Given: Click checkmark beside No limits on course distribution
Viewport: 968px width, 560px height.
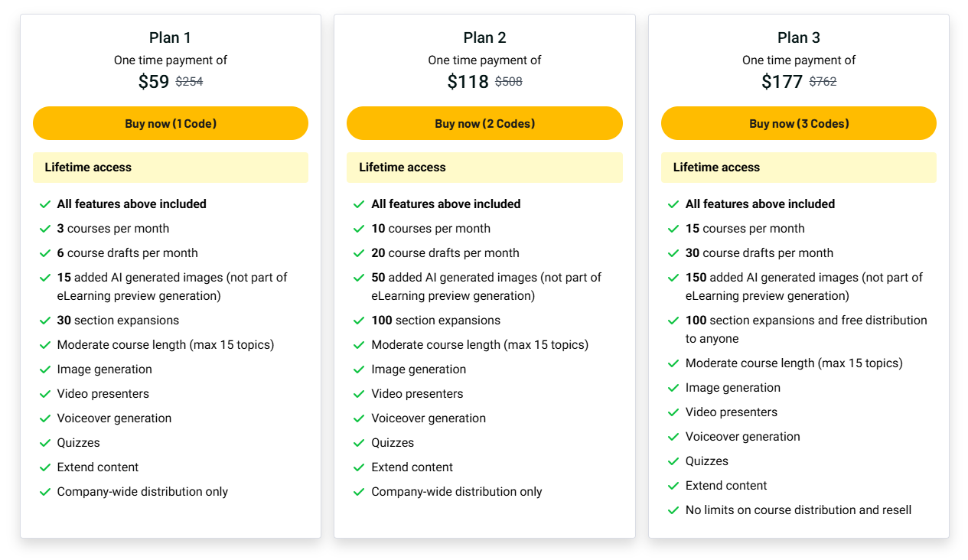Looking at the screenshot, I should 673,510.
